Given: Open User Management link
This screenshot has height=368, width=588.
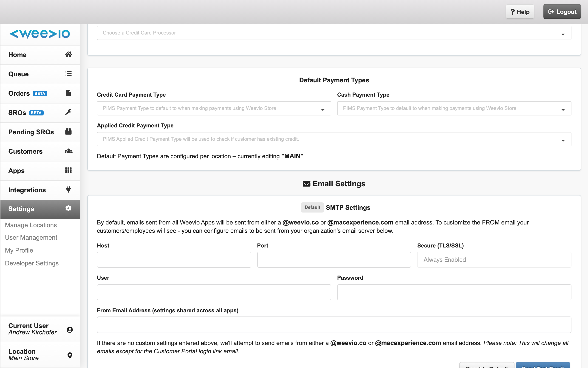Looking at the screenshot, I should click(31, 237).
